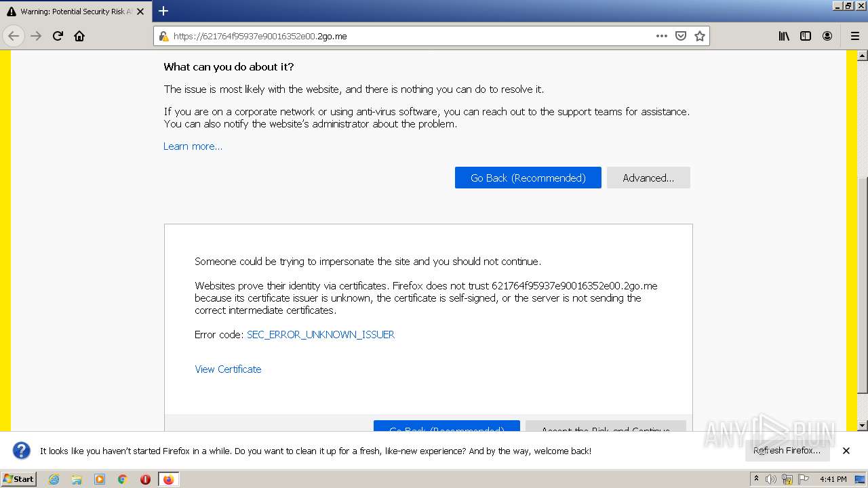
Task: Show sidebars icon in toolbar
Action: coord(806,36)
